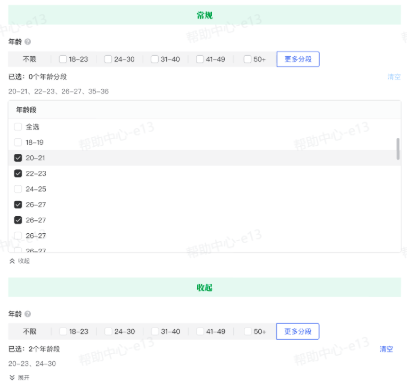The width and height of the screenshot is (407, 383).
Task: Uncheck the 26-27 box directly under 24-25
Action: [x=18, y=204]
